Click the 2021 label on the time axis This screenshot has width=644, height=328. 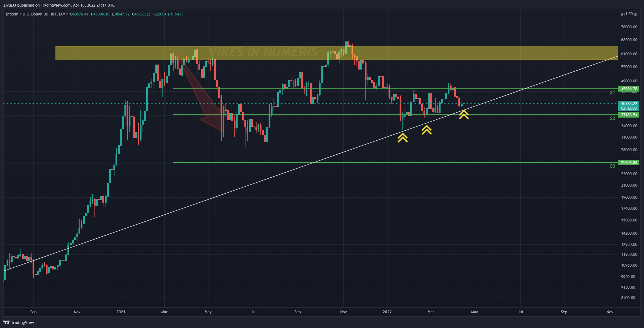[x=121, y=312]
